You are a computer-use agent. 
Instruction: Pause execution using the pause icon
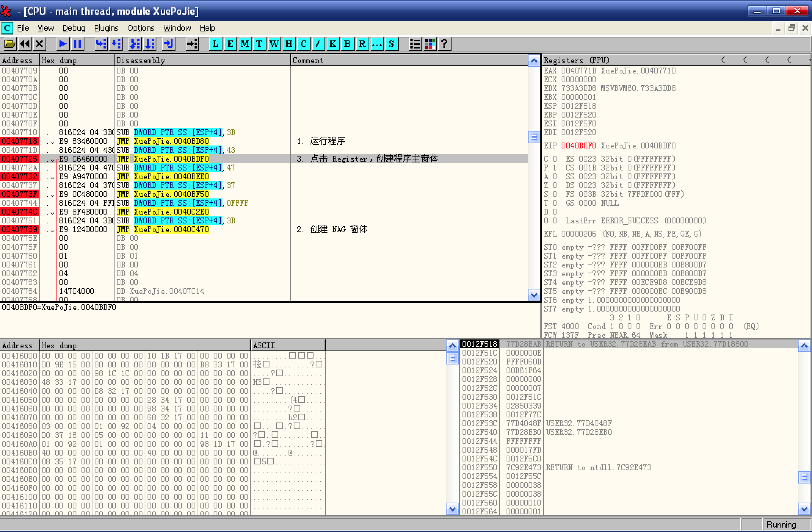pos(77,44)
